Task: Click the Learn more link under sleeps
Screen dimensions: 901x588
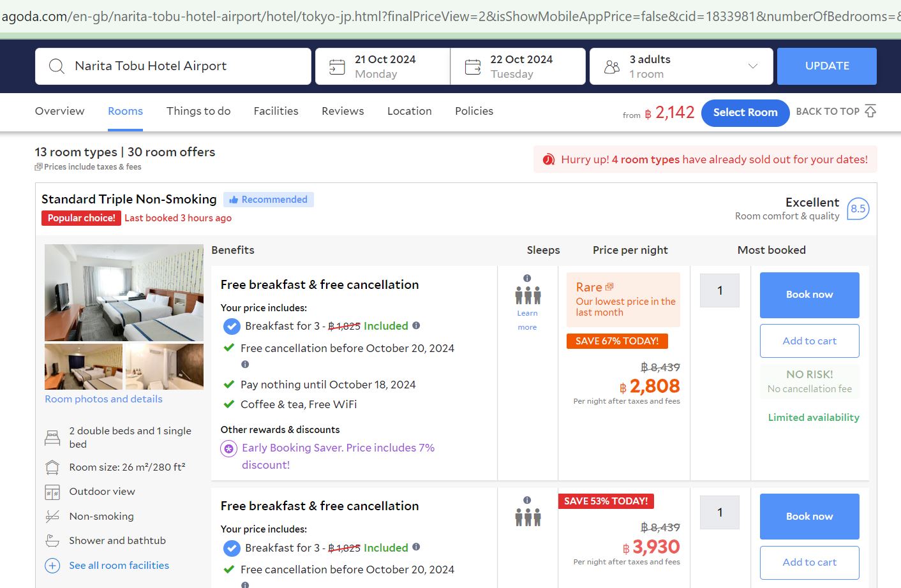Action: coord(527,320)
